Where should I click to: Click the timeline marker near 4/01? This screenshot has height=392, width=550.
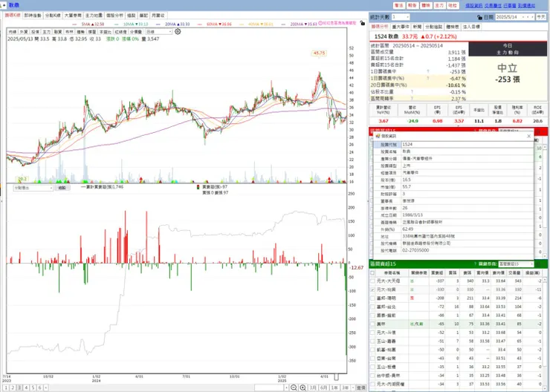[x=336, y=377]
